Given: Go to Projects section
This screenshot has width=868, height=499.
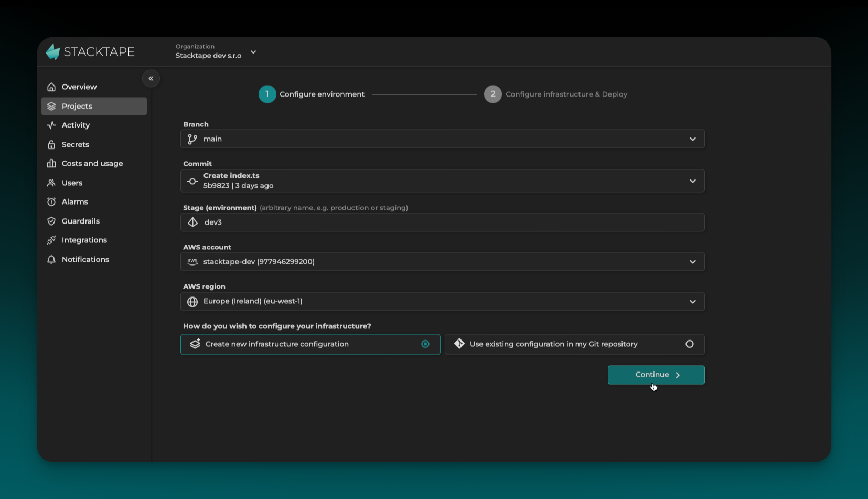Looking at the screenshot, I should [x=94, y=107].
